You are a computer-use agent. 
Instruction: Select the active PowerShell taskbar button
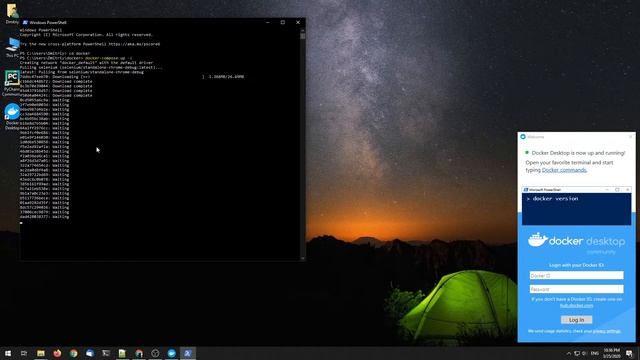[x=188, y=353]
